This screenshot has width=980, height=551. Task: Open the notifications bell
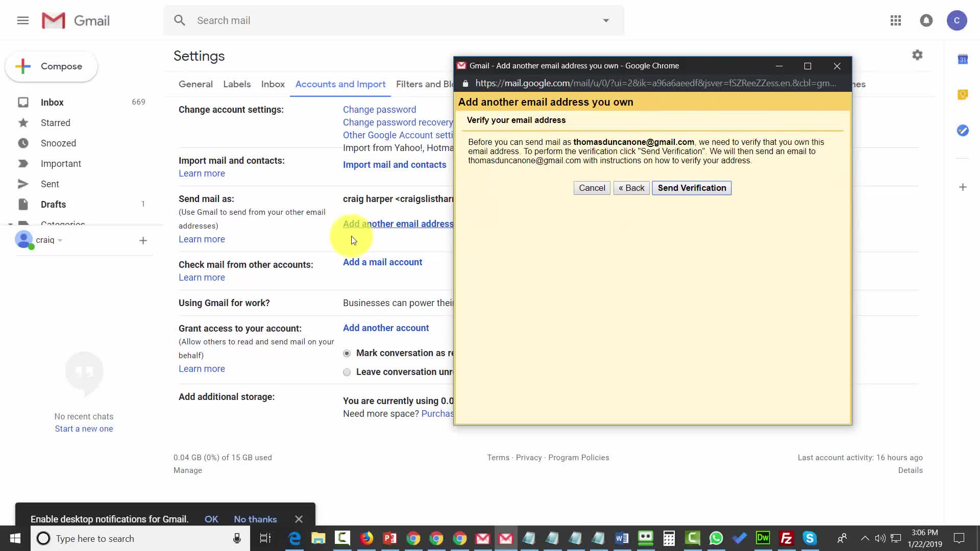[926, 20]
